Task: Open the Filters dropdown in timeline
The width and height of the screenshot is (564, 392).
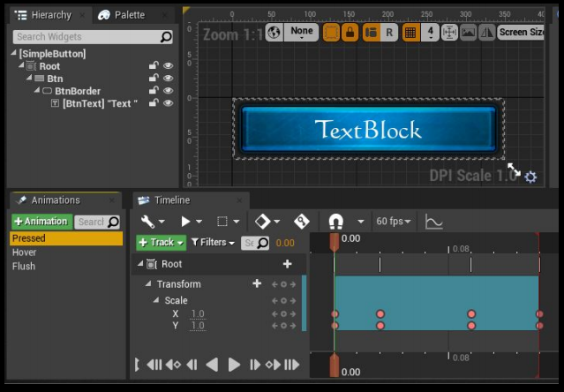Action: click(214, 242)
